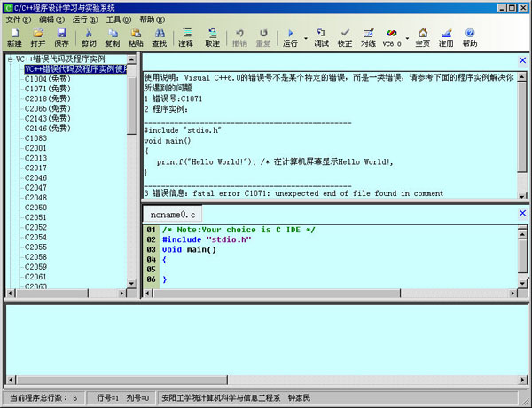Expand the VC6.0 compiler dropdown arrow
This screenshot has height=408, width=532.
pyautogui.click(x=406, y=37)
